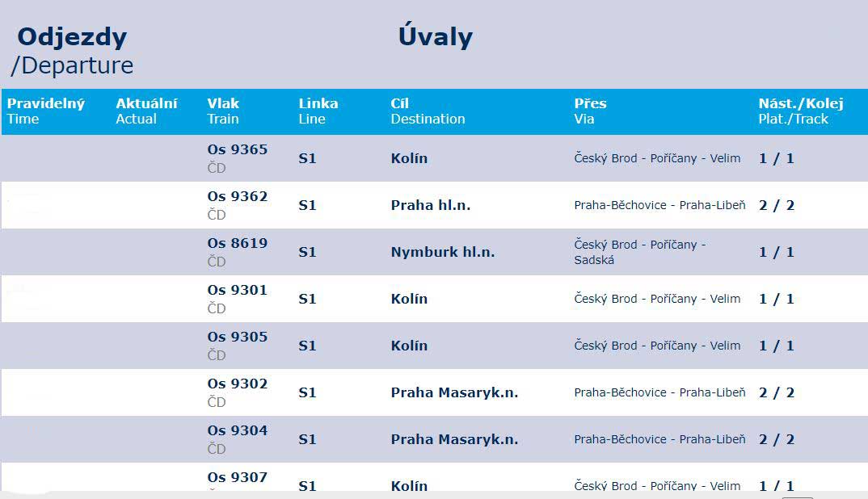Click the Přes Via column header

point(590,111)
